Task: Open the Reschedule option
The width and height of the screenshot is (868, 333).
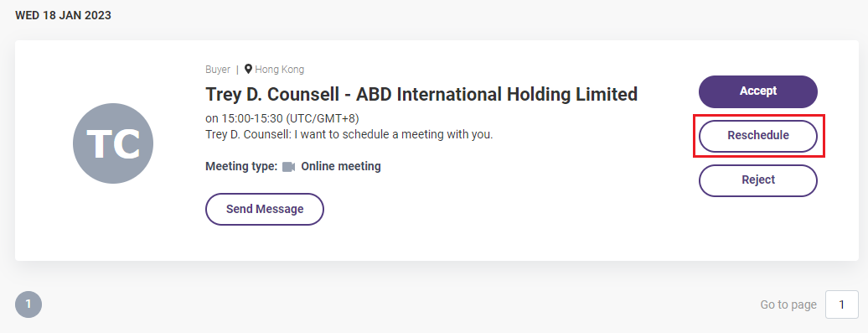Action: point(758,136)
